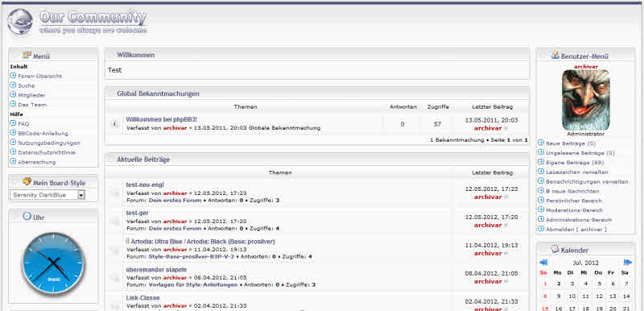This screenshot has width=644, height=311.
Task: Click the Our Community globe logo
Action: pyautogui.click(x=20, y=22)
